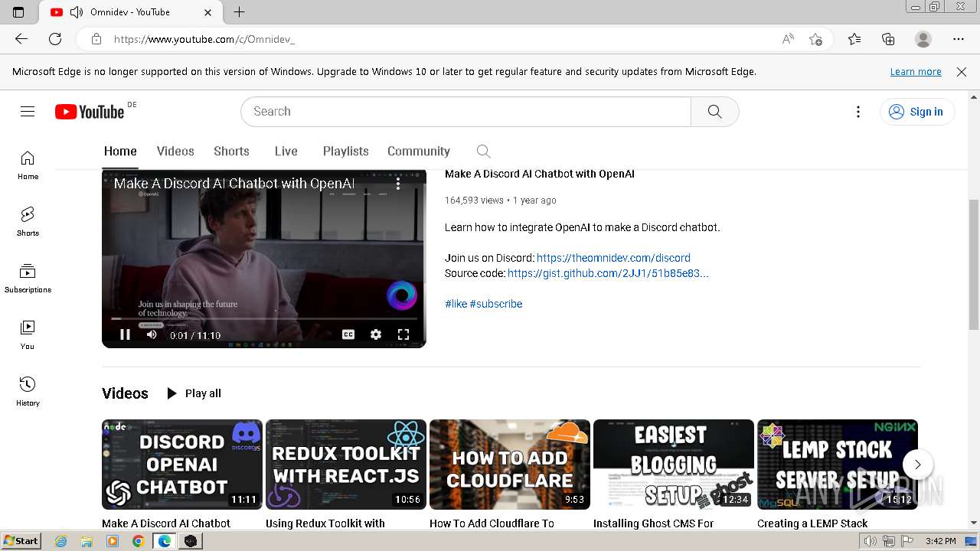Open the featured video title link
The height and width of the screenshot is (551, 980).
tap(540, 174)
